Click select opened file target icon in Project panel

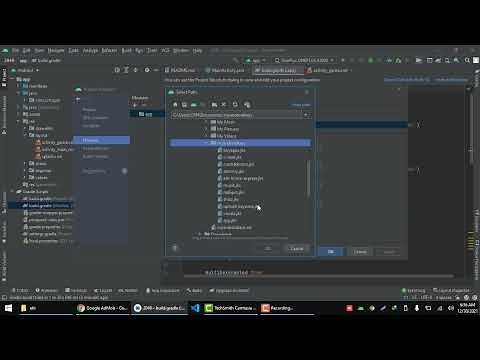117,70
